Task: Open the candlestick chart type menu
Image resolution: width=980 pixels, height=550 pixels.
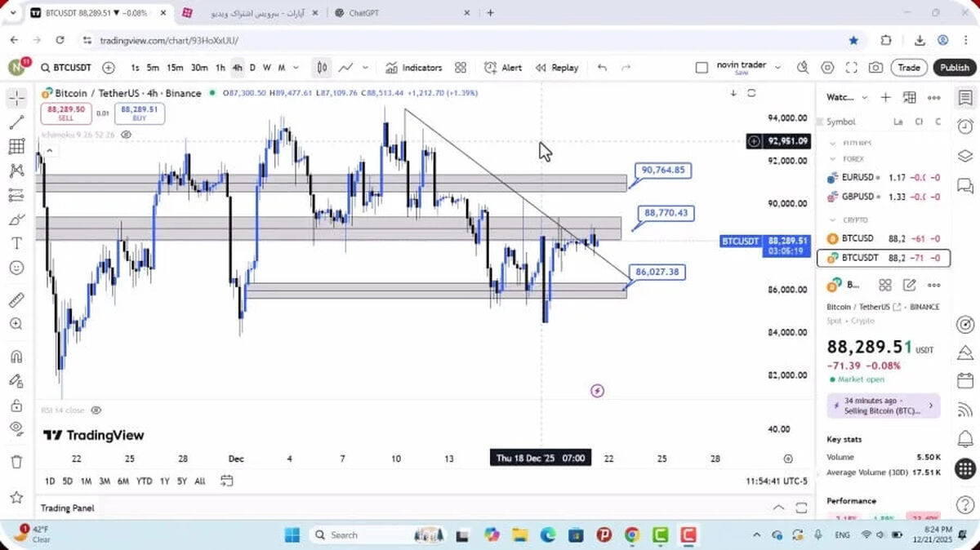Action: coord(323,68)
